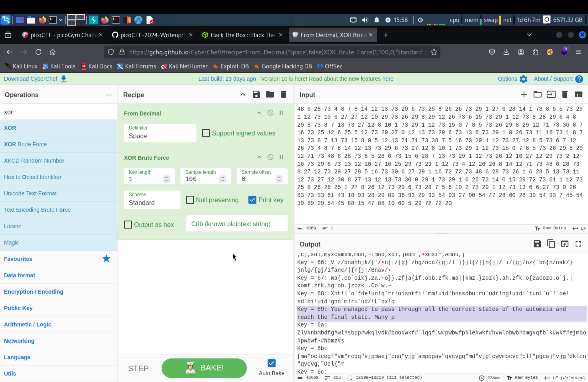Open folder as input

pos(537,95)
